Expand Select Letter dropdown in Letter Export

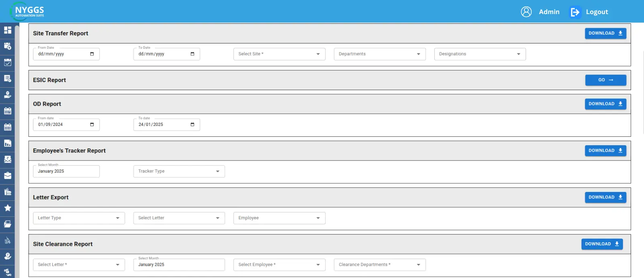(179, 218)
